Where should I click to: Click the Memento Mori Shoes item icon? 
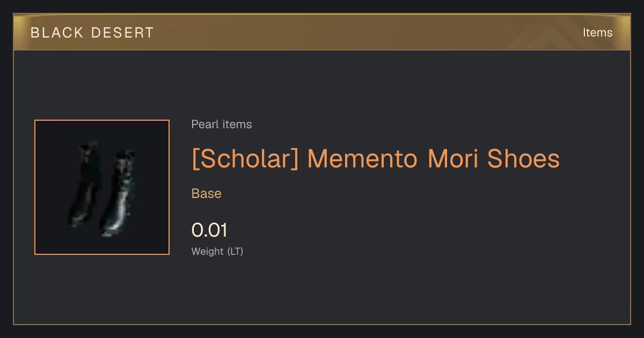coord(102,187)
